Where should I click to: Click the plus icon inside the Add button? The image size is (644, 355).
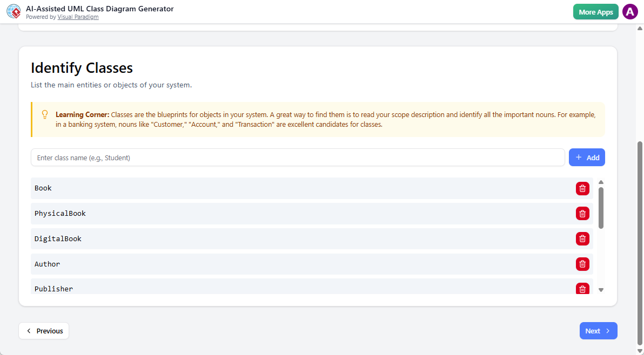[580, 157]
